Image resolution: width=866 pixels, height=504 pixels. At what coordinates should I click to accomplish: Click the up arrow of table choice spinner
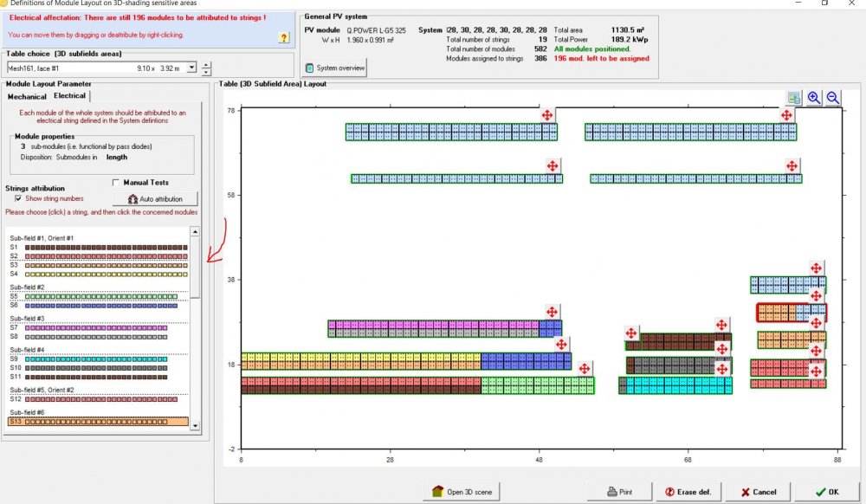click(x=206, y=64)
